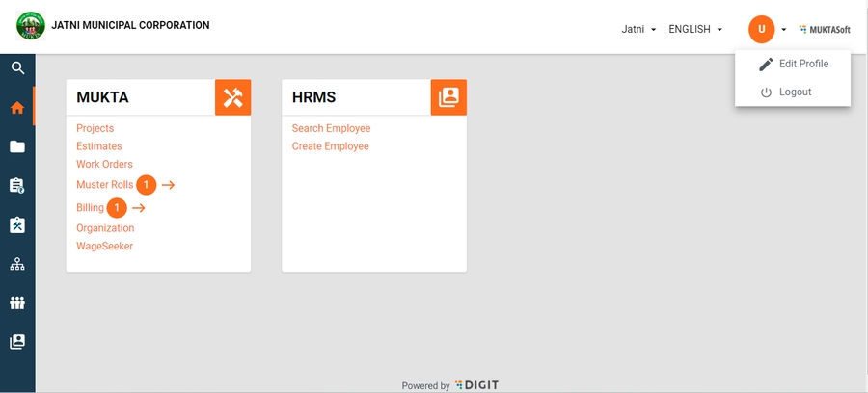Click the Billing arrow shortcut

point(139,208)
